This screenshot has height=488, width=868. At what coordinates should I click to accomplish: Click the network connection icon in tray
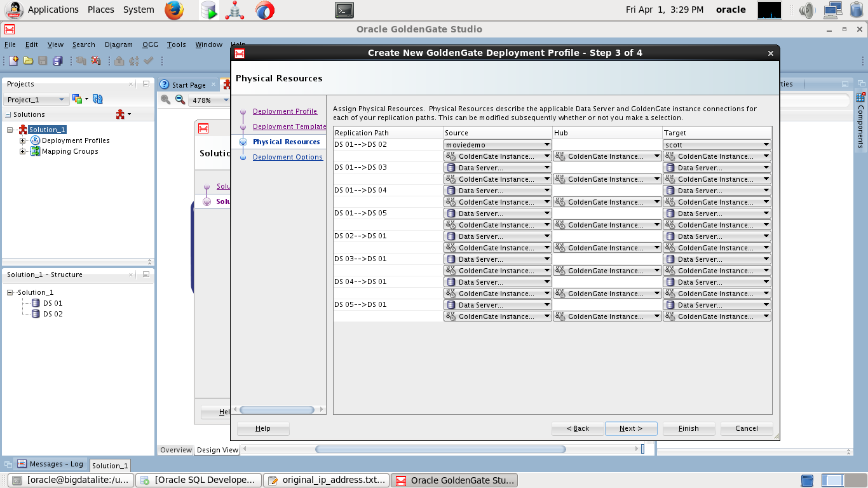click(x=833, y=10)
